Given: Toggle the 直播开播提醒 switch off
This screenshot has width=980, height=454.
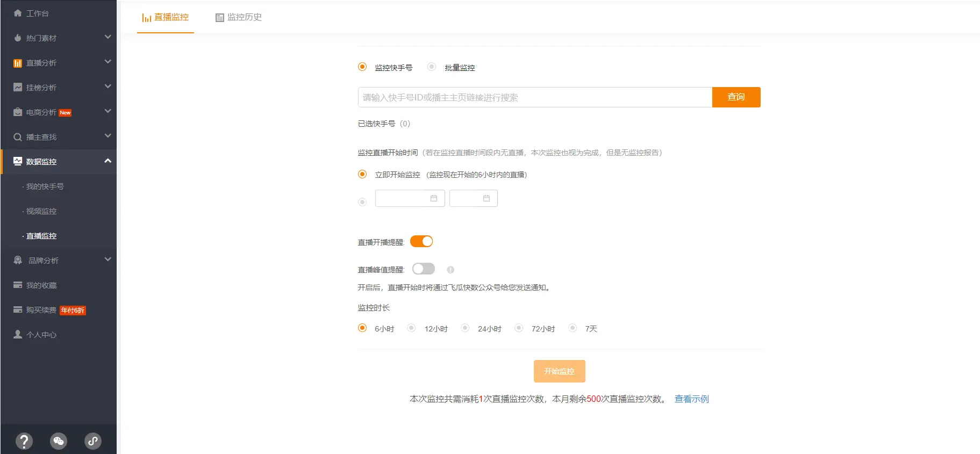Looking at the screenshot, I should click(421, 241).
